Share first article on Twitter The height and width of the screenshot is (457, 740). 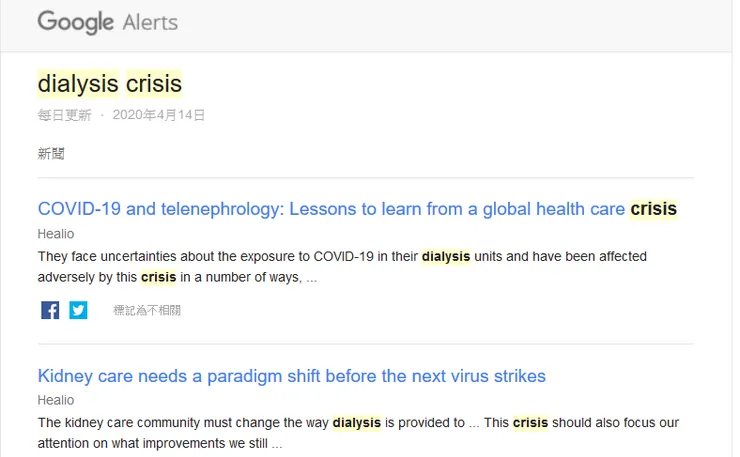pos(78,310)
